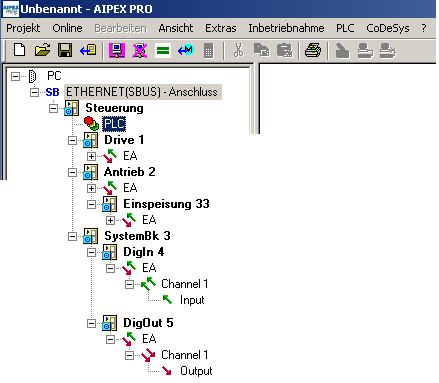Click the DigOut 5 device icon

tap(109, 323)
